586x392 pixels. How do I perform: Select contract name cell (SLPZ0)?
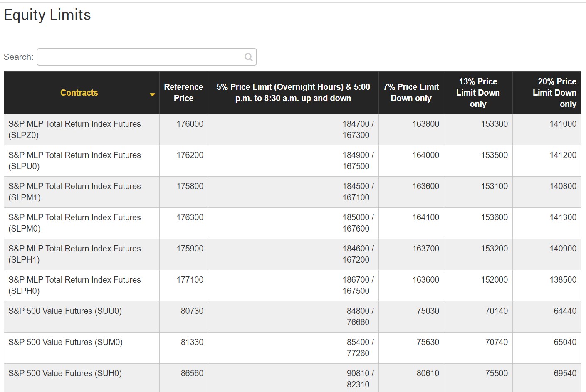[x=82, y=130]
